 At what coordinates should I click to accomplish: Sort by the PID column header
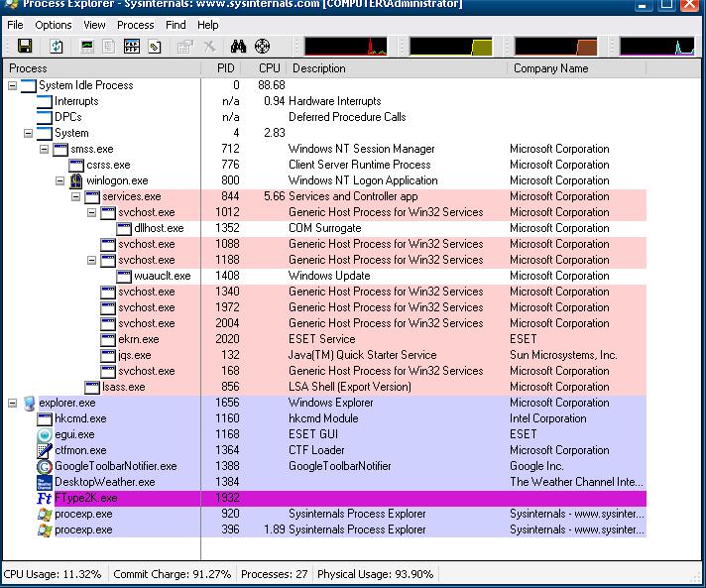point(221,68)
